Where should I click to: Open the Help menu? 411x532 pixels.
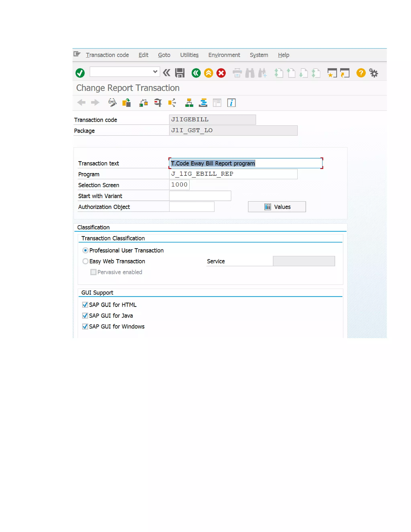click(283, 55)
